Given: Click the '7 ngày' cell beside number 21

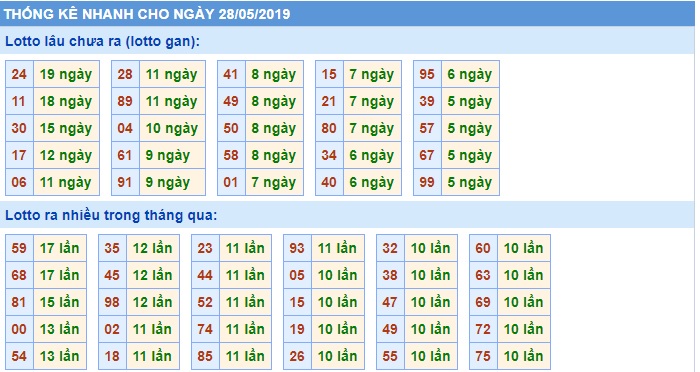Looking at the screenshot, I should (x=372, y=101).
